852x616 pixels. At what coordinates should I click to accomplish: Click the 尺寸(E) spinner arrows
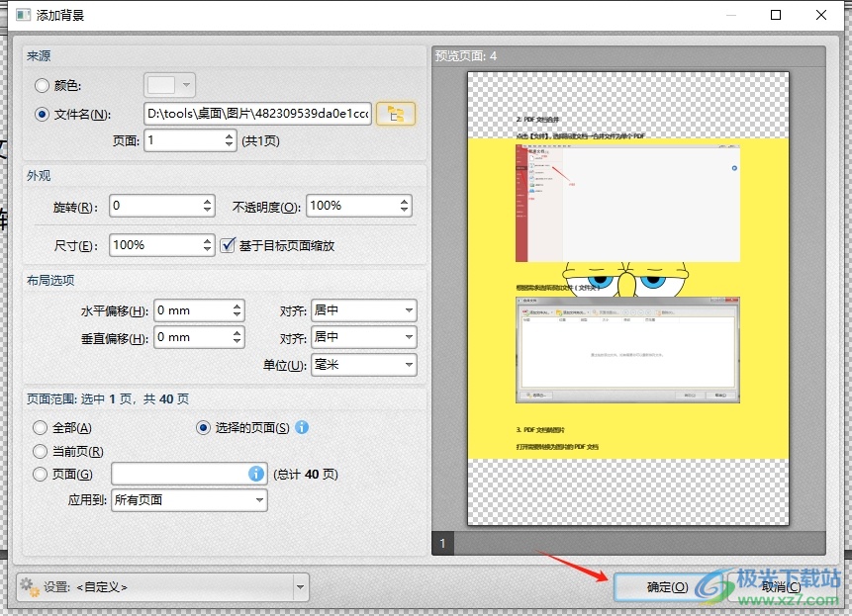click(x=207, y=245)
